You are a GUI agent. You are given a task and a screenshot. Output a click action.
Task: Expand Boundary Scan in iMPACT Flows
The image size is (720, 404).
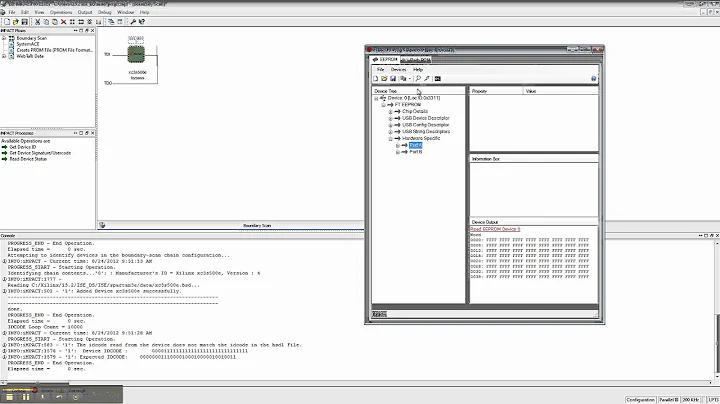(x=4, y=38)
